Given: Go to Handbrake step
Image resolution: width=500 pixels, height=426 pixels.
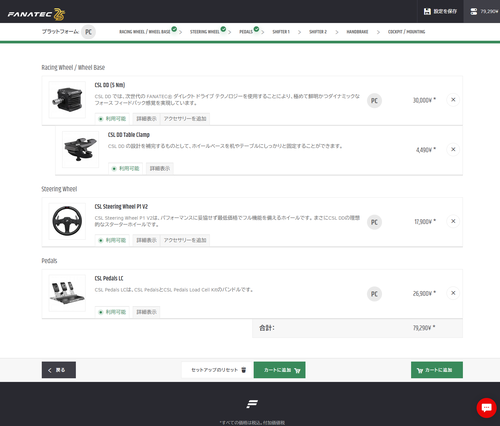Looking at the screenshot, I should tap(357, 32).
